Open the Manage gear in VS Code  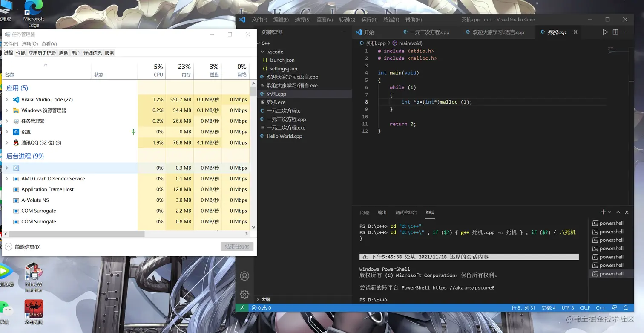(244, 294)
